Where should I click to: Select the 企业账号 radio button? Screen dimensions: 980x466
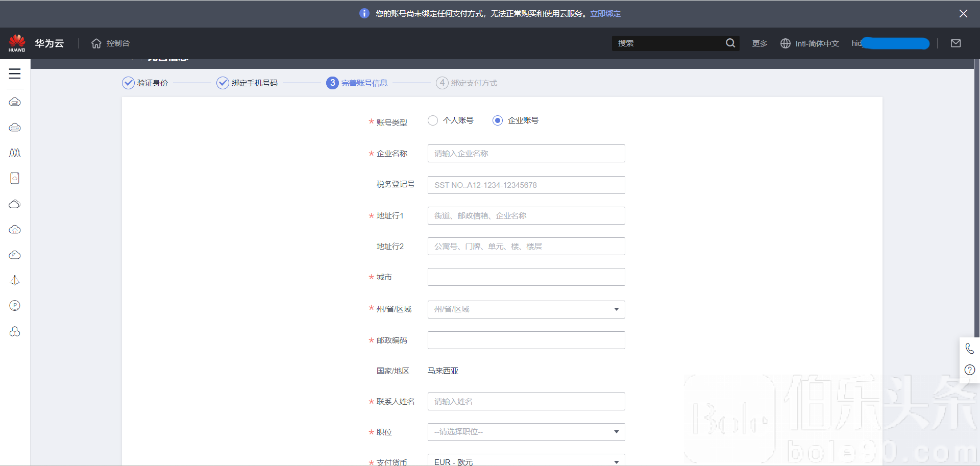498,120
